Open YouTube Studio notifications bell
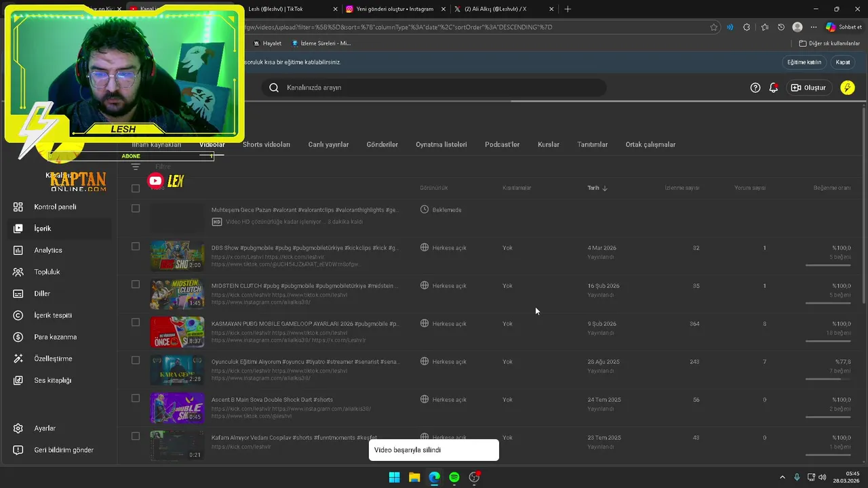 (x=774, y=87)
